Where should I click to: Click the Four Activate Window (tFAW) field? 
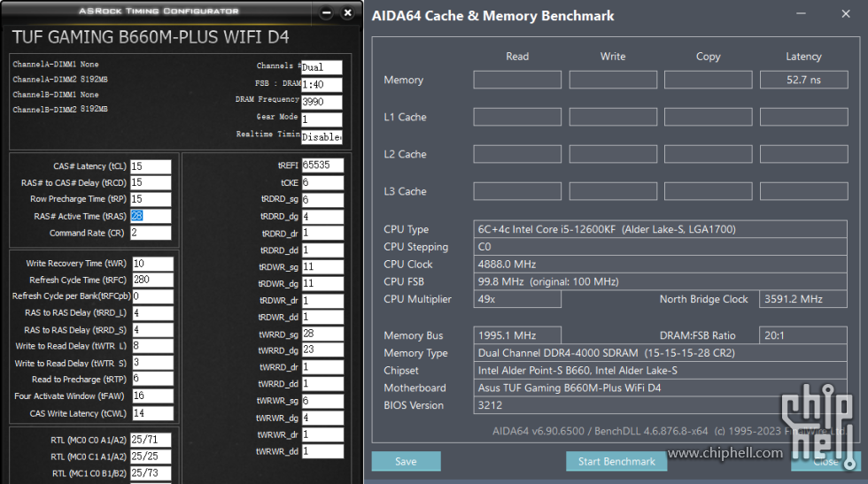pyautogui.click(x=152, y=396)
